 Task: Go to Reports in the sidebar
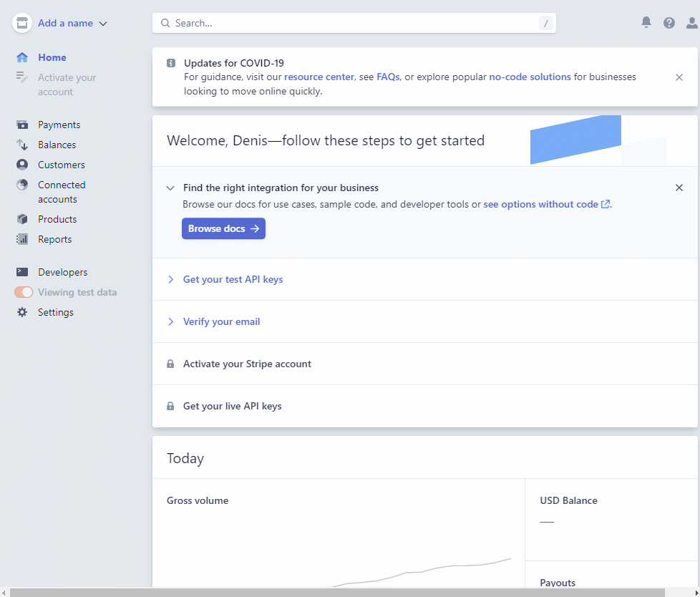(54, 239)
